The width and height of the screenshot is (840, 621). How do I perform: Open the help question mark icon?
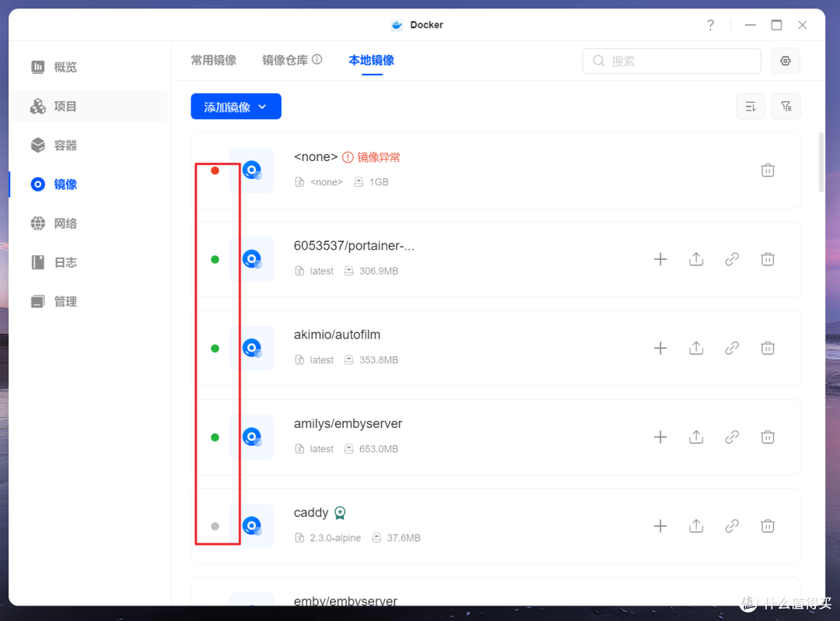(710, 25)
